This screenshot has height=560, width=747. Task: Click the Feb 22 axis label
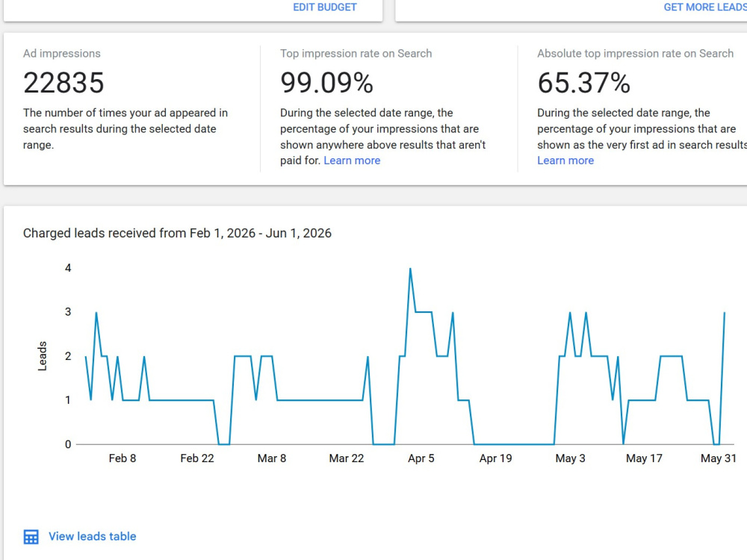[197, 458]
